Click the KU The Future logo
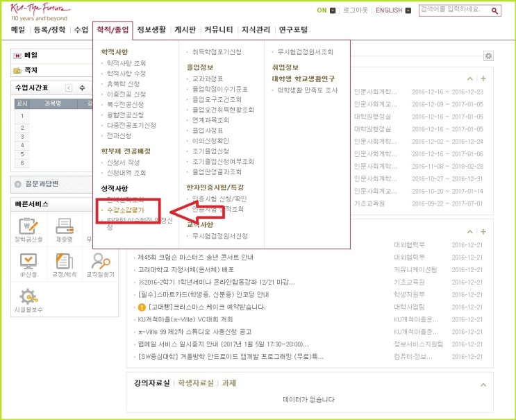 [x=40, y=12]
